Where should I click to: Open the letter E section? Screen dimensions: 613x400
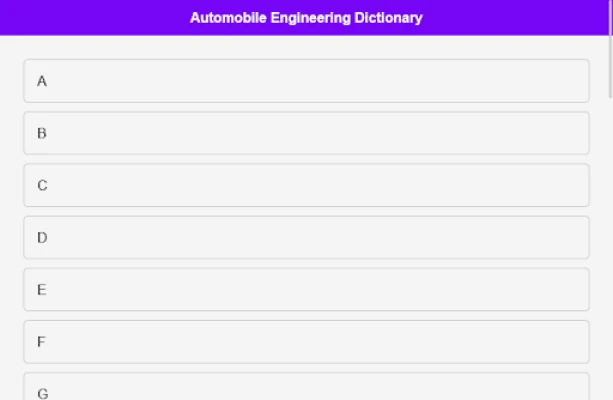click(x=306, y=290)
